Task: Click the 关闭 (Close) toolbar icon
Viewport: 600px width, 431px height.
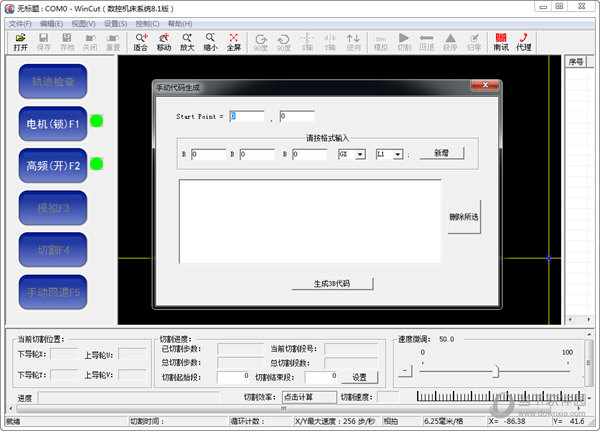Action: [90, 42]
